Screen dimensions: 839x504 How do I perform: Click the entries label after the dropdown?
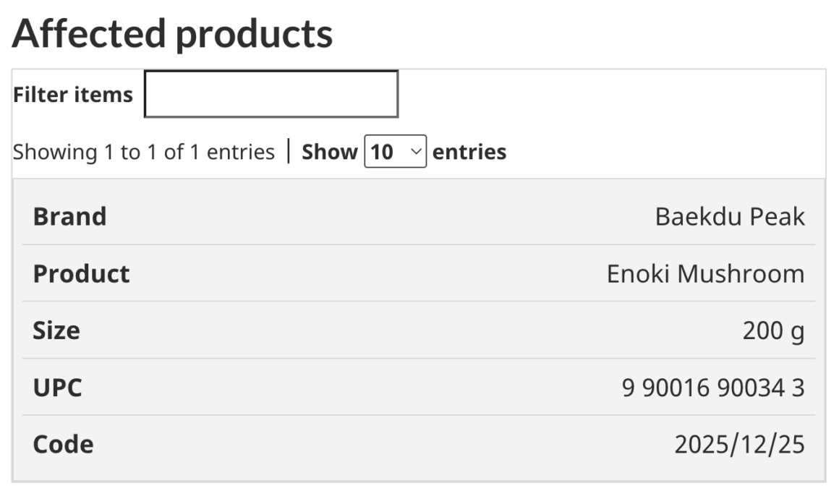[469, 153]
